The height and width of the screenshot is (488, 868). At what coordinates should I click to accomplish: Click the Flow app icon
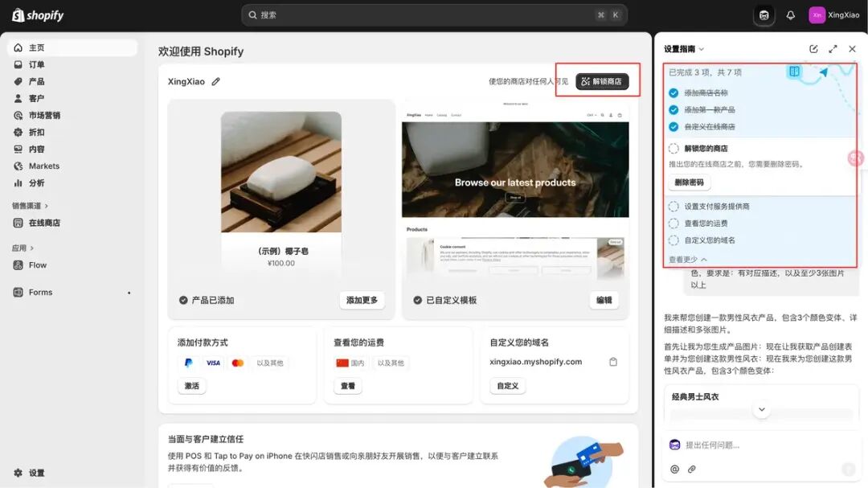pyautogui.click(x=18, y=265)
